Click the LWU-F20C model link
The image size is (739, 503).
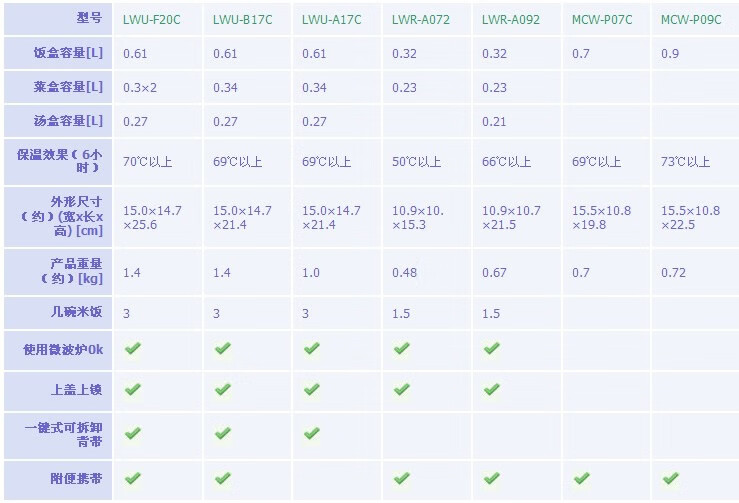click(x=150, y=19)
